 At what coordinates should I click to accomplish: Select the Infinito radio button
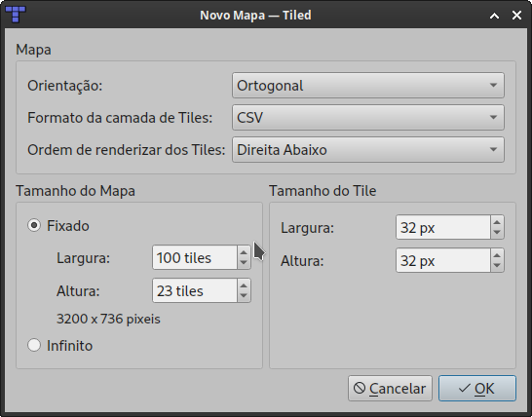[x=34, y=345]
